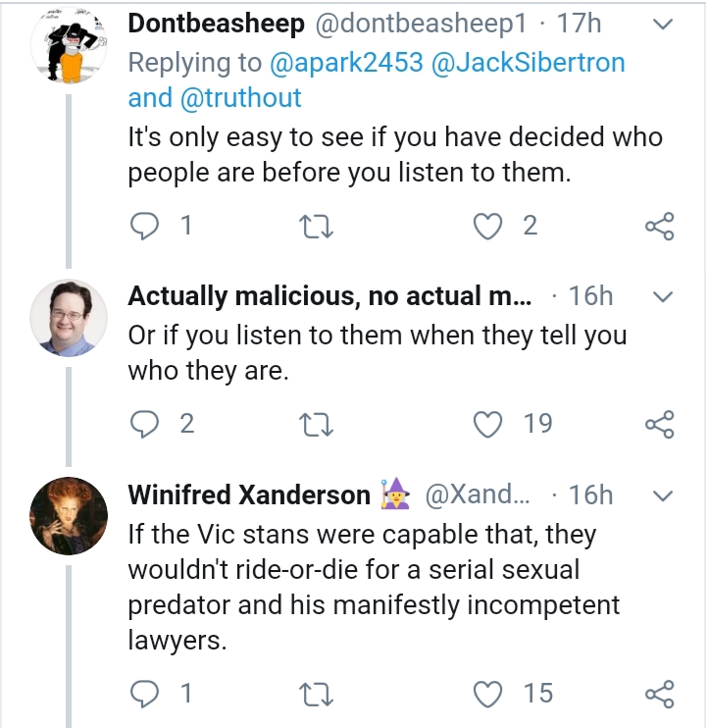
Task: Share the 'Actually malicious' tweet
Action: click(x=660, y=425)
